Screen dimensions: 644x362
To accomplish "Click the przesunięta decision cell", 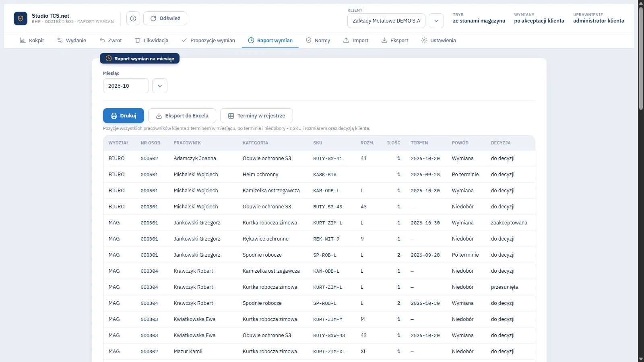I will click(x=505, y=287).
